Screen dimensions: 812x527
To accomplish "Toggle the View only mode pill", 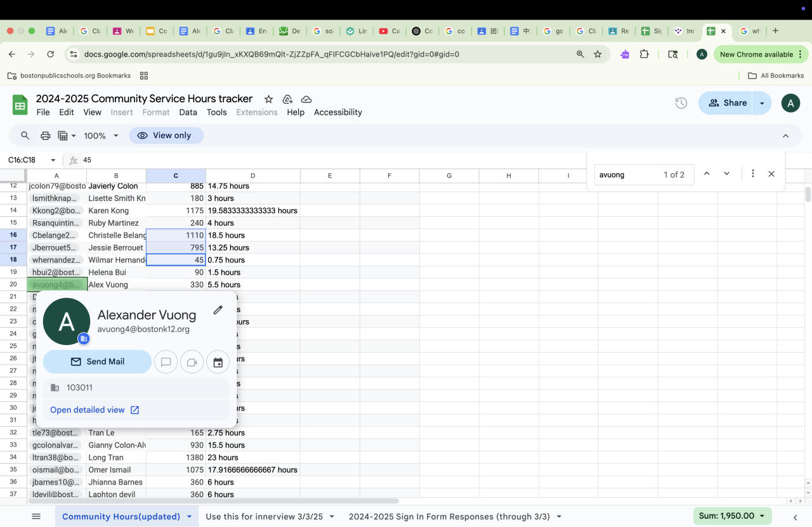I will (x=166, y=136).
